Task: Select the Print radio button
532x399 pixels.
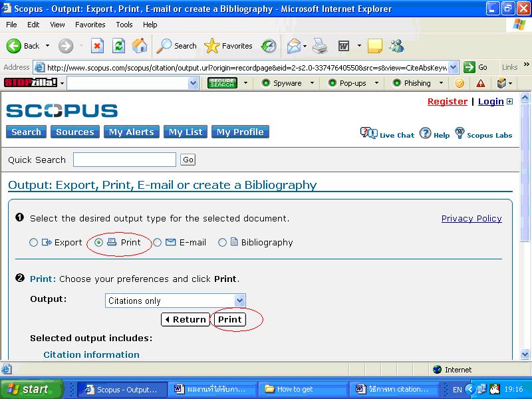Action: (98, 242)
